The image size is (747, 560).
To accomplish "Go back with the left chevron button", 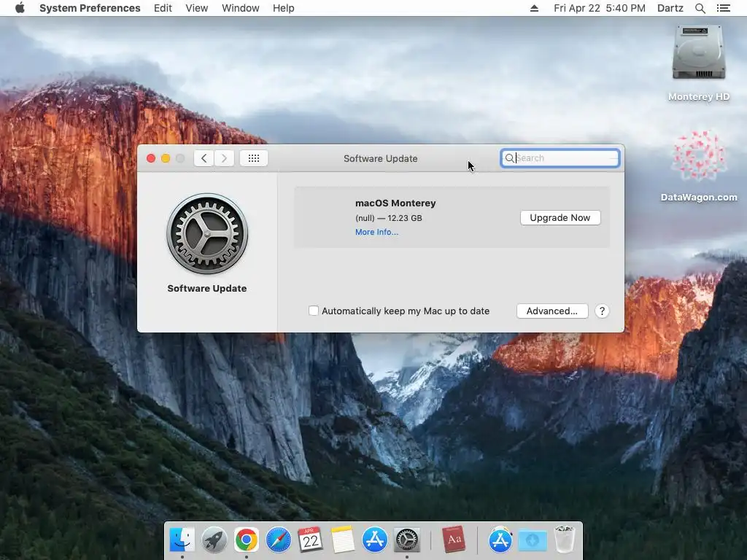I will [x=204, y=158].
